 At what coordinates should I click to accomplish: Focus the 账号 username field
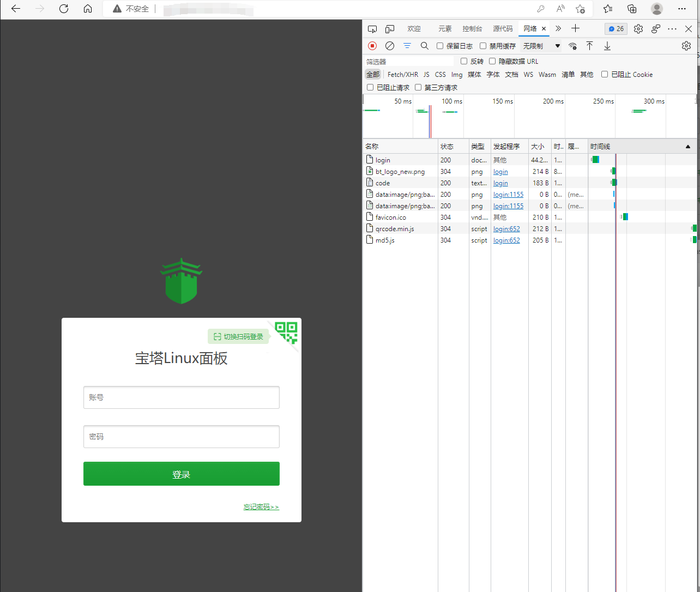pyautogui.click(x=182, y=397)
